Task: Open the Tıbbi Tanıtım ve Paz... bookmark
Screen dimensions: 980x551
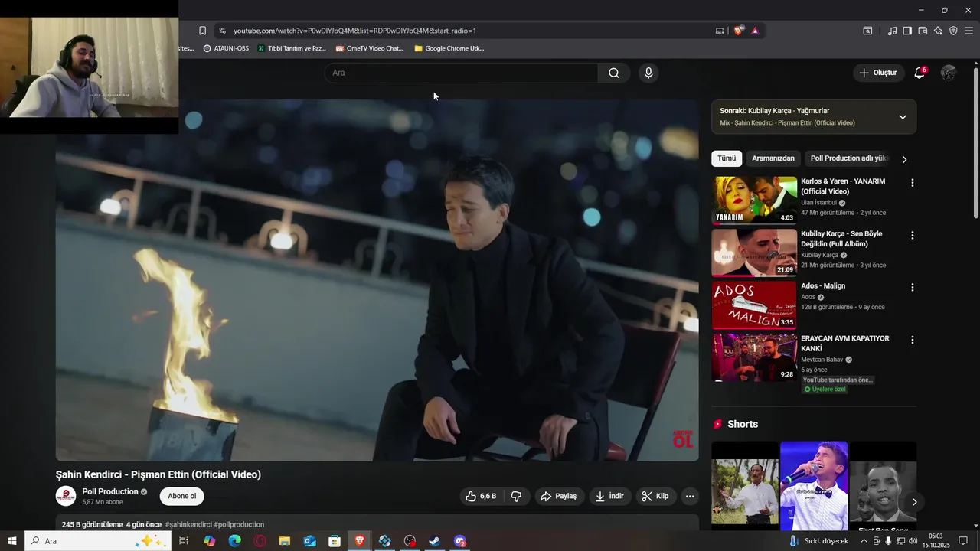Action: 292,48
